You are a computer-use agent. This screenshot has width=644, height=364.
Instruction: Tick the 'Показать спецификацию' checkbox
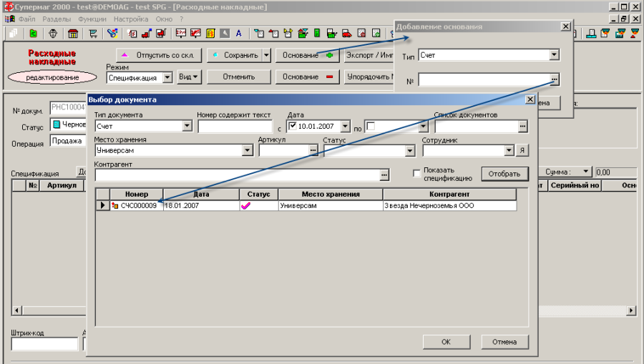(417, 173)
